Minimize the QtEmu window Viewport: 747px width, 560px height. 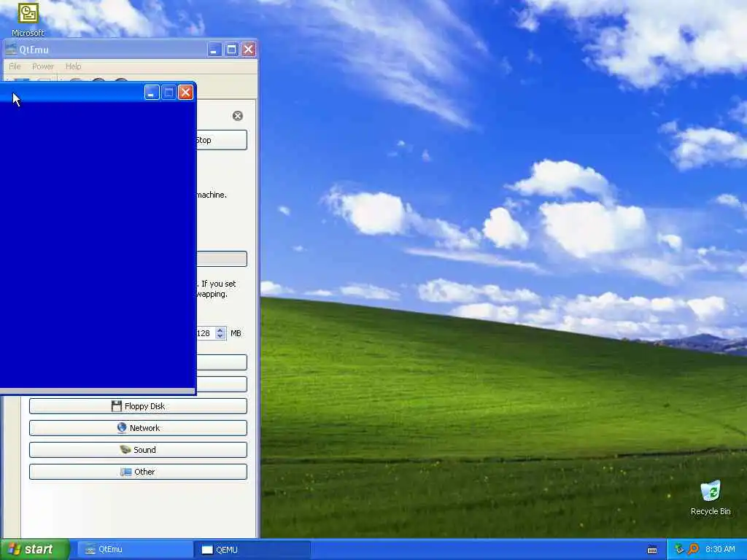(214, 50)
